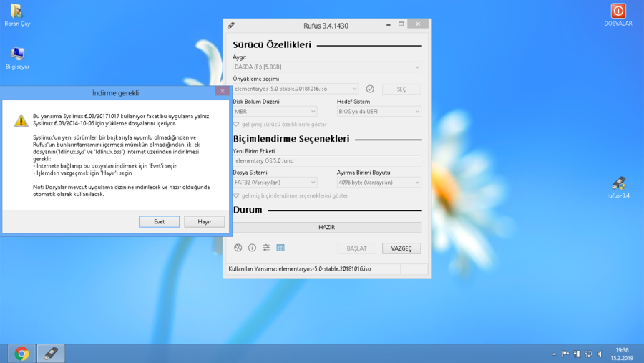Show the Rufus log icon
644x363 pixels.
point(280,248)
